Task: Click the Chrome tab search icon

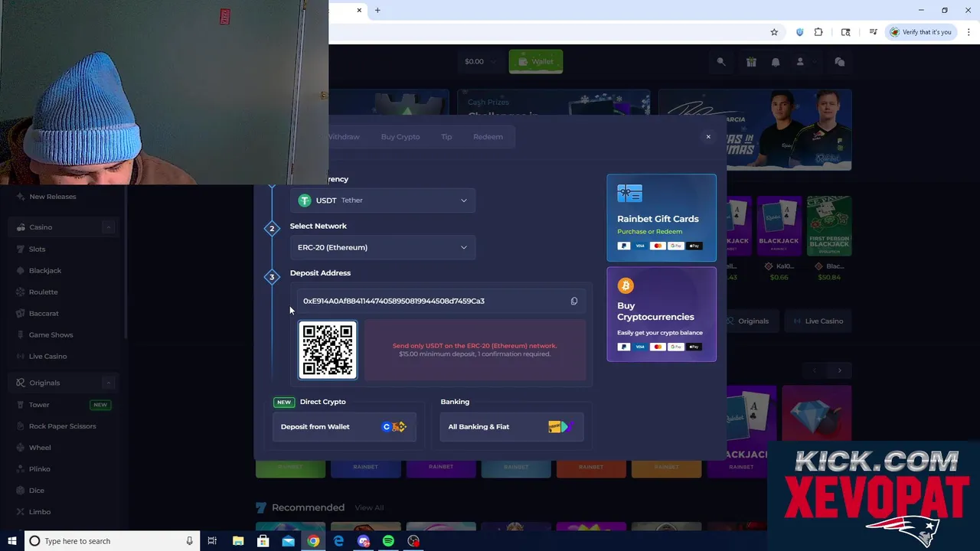Action: (845, 32)
